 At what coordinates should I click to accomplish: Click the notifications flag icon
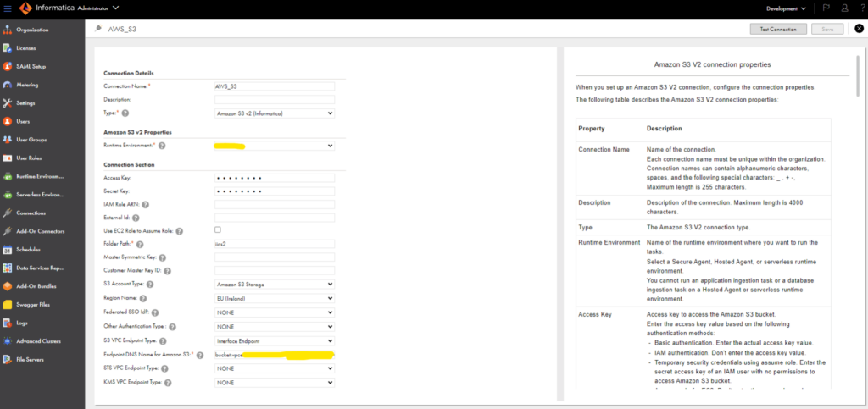pos(826,8)
